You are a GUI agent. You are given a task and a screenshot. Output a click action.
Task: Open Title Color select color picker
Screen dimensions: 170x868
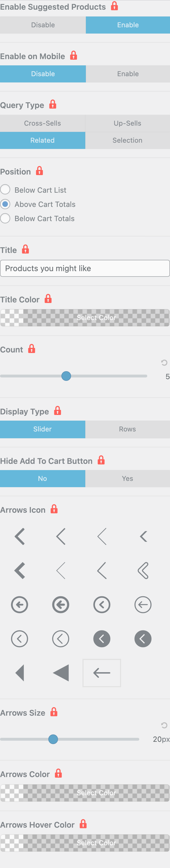pos(85,318)
